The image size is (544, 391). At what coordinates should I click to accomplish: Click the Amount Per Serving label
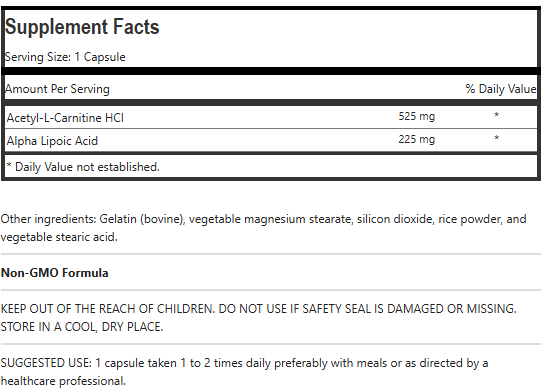57,89
